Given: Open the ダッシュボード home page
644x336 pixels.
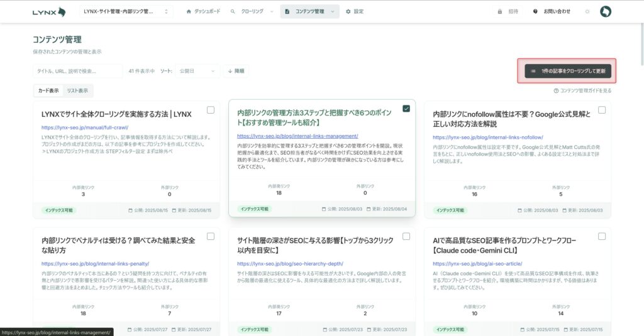Looking at the screenshot, I should [204, 11].
